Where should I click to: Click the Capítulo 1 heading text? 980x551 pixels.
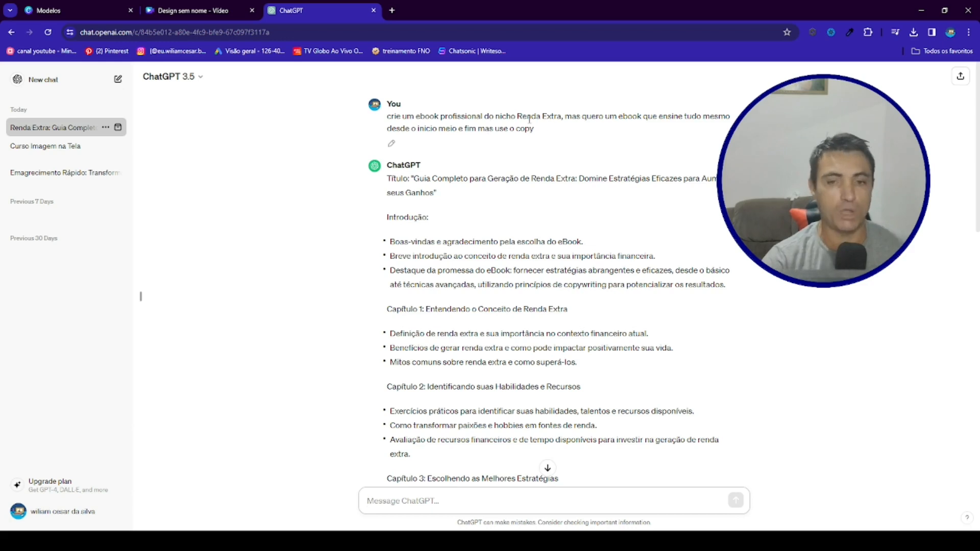(x=477, y=309)
